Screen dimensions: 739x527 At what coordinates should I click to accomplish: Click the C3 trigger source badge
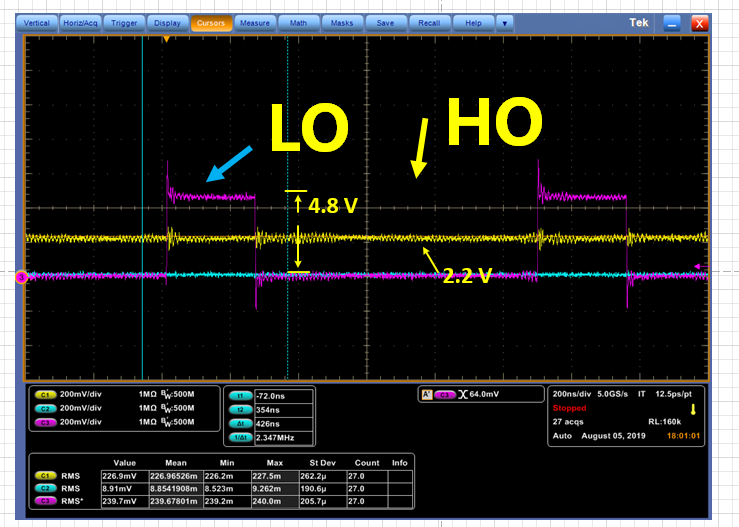click(444, 395)
